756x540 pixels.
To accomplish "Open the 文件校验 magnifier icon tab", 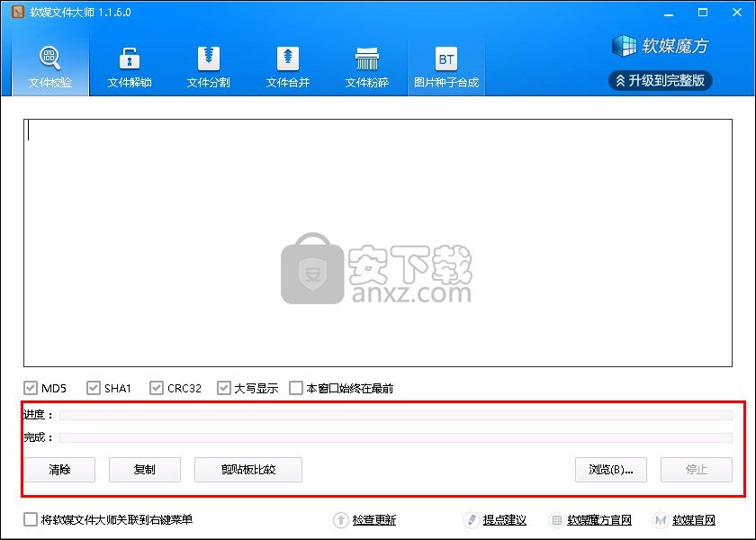I will (x=49, y=58).
